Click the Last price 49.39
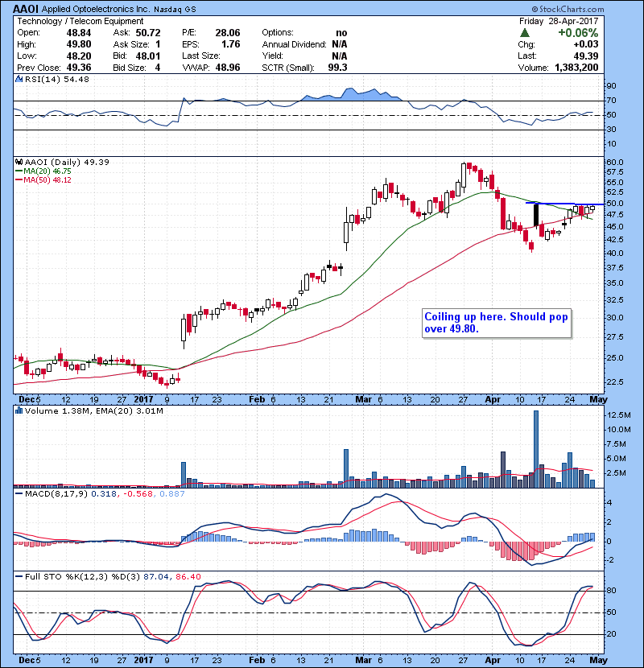The width and height of the screenshot is (644, 668). (x=585, y=56)
